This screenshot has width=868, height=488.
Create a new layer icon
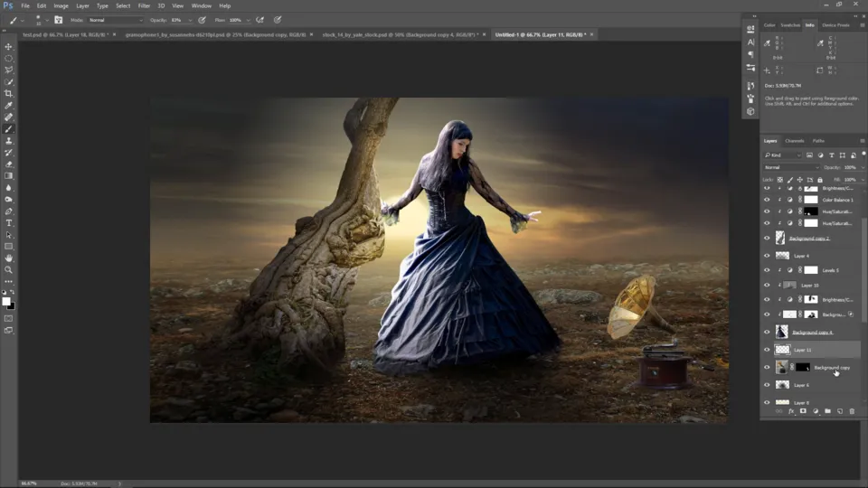point(840,411)
